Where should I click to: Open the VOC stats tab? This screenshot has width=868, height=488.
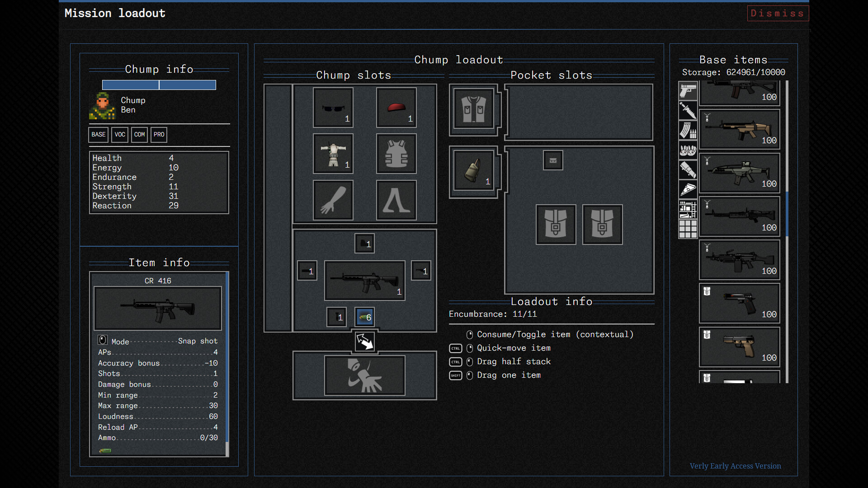coord(120,135)
